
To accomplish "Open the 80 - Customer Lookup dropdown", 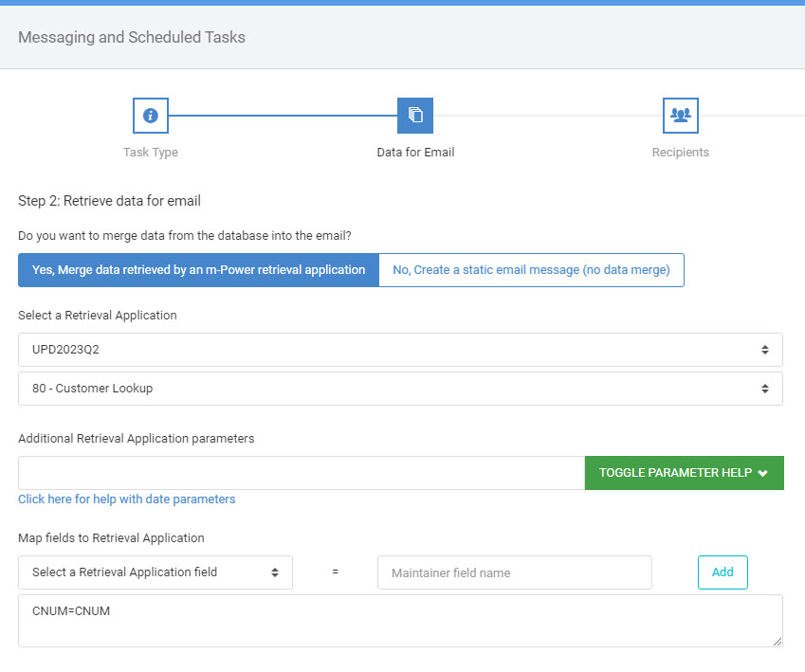I will coord(400,389).
